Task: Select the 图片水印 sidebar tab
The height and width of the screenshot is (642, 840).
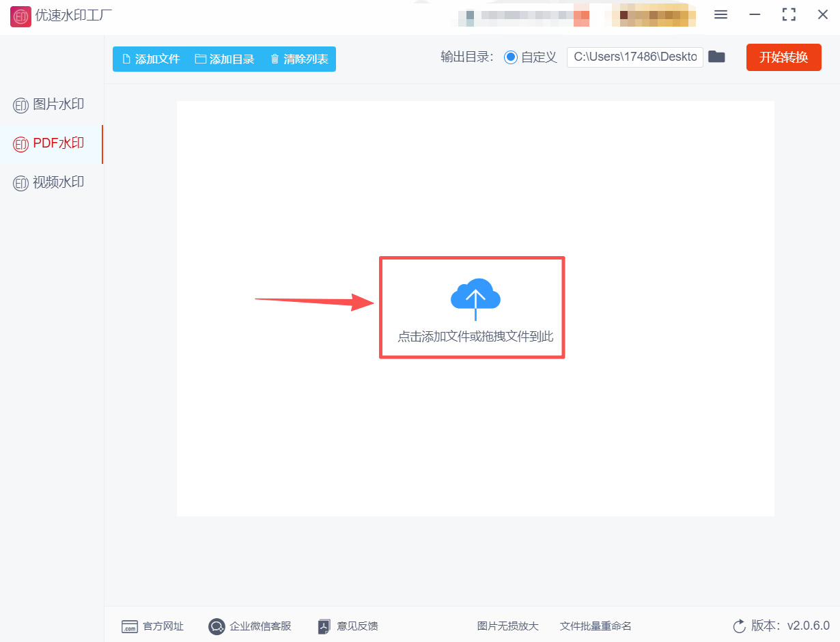Action: (51, 104)
